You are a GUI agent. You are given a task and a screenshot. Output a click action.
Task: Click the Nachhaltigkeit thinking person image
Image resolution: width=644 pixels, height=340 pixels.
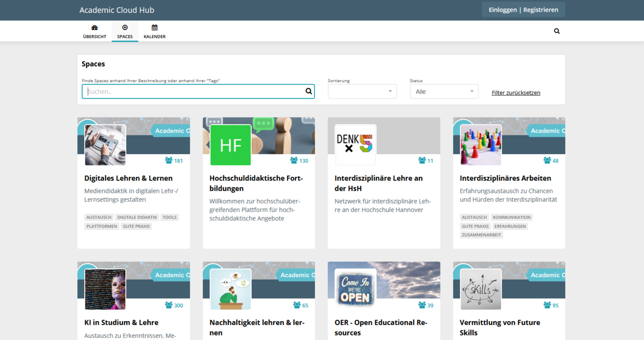pyautogui.click(x=231, y=290)
